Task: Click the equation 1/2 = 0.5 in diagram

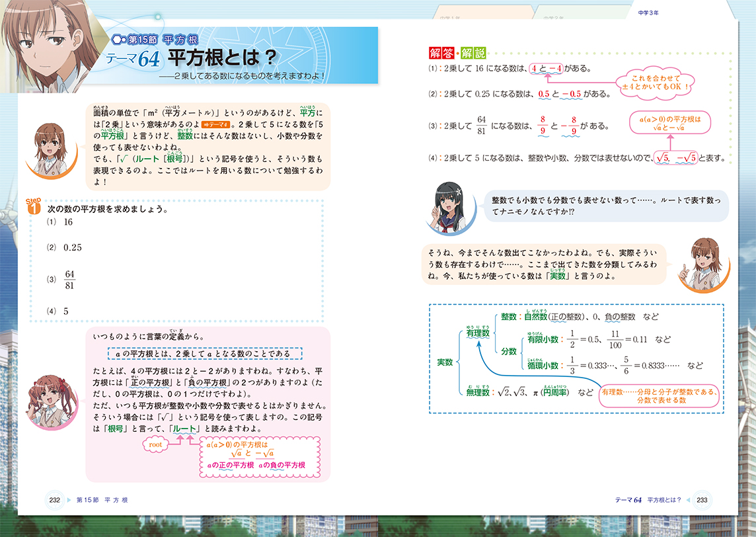Action: click(x=584, y=339)
